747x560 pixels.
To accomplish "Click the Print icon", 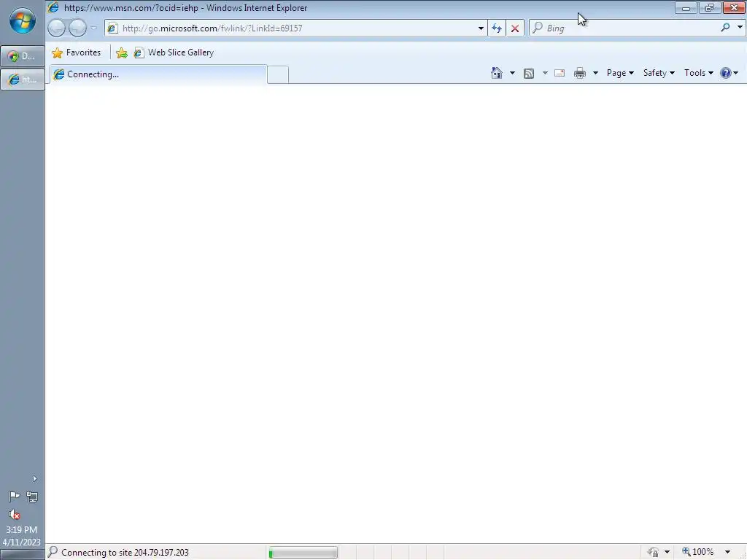I will pyautogui.click(x=580, y=73).
